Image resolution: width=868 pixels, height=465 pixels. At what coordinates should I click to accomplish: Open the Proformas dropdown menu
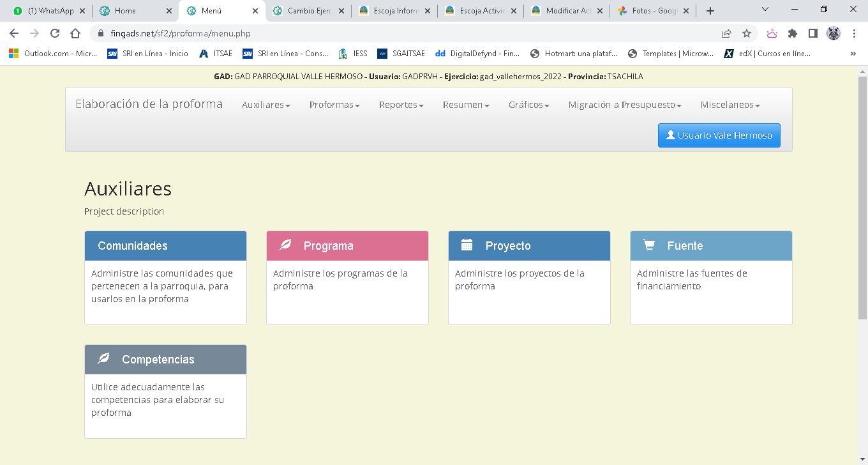click(x=334, y=105)
